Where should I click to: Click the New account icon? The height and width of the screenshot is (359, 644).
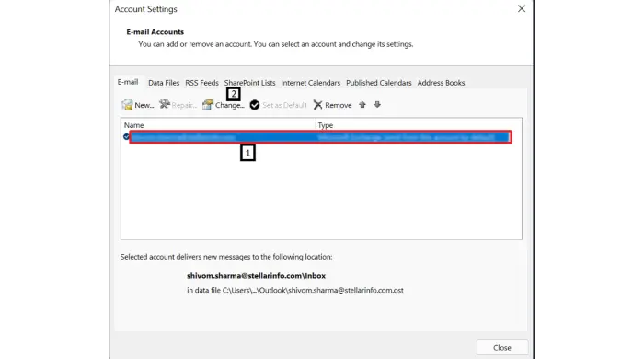(x=127, y=105)
